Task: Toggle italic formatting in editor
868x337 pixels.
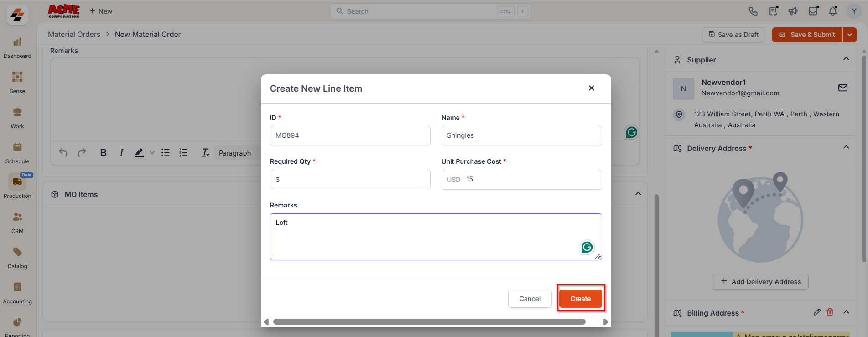Action: (121, 153)
